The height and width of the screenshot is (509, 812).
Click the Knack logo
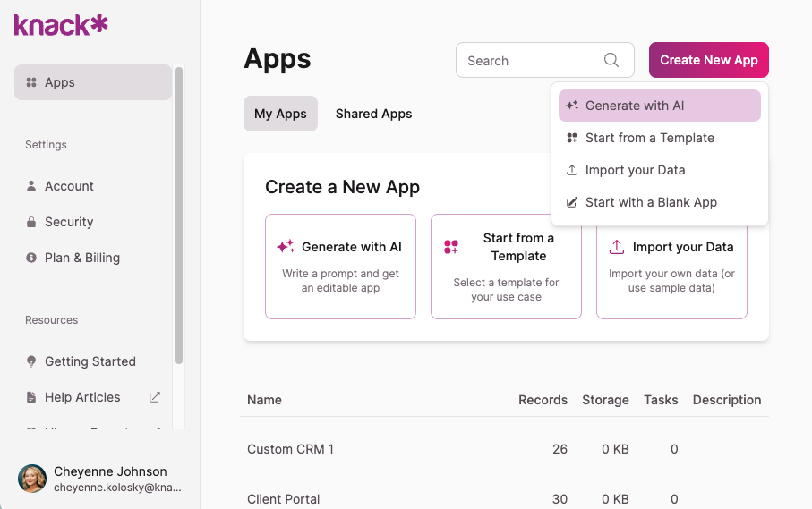(61, 26)
